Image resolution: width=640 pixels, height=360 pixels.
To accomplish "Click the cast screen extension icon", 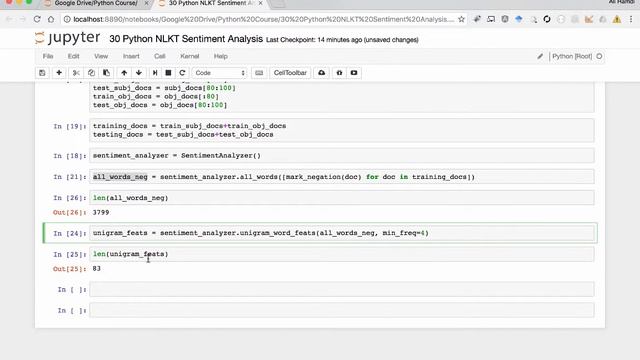I will tap(491, 19).
